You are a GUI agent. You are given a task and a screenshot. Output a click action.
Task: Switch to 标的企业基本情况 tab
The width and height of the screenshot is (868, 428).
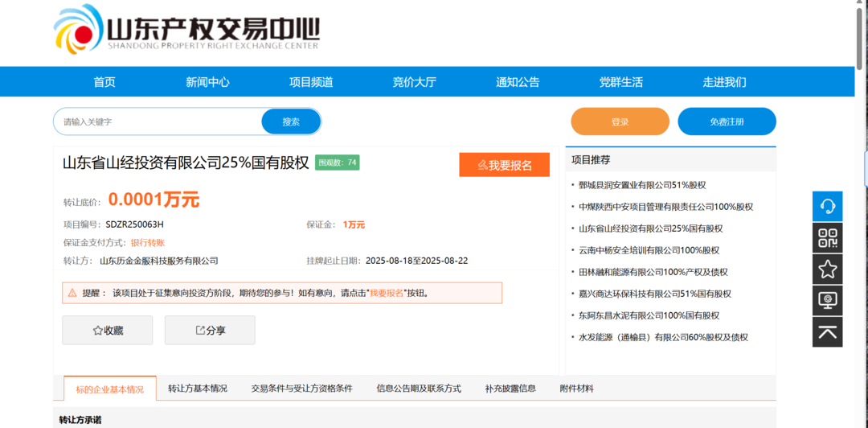click(109, 389)
